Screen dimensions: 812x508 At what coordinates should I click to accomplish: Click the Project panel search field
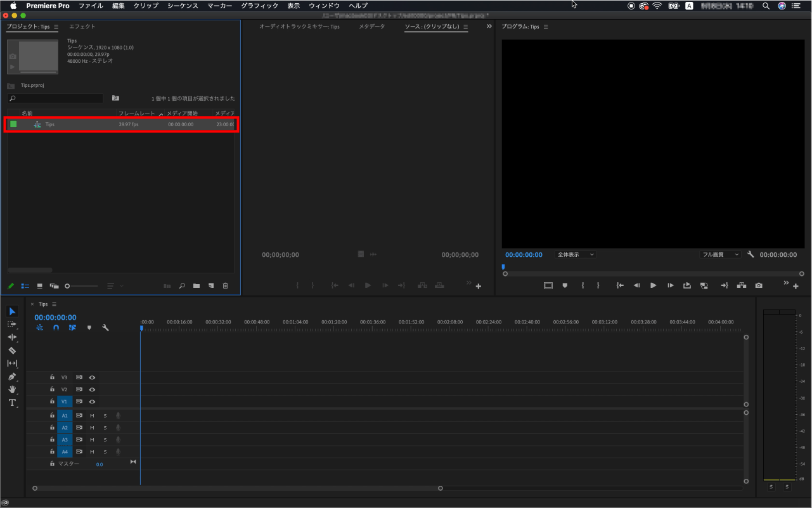click(55, 98)
